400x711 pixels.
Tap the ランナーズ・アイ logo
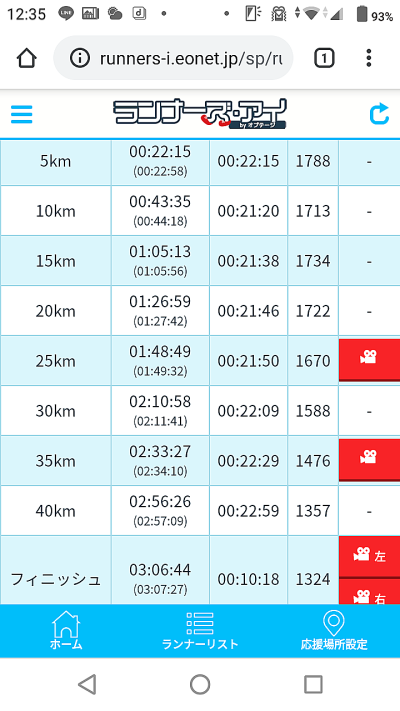(x=200, y=114)
